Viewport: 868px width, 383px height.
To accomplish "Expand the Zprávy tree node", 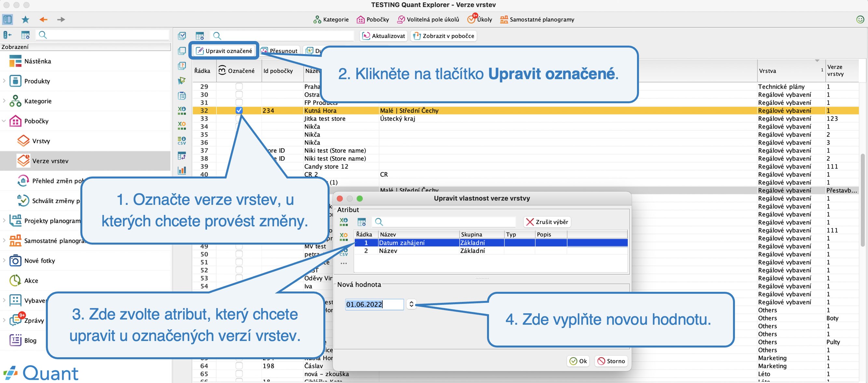I will tap(4, 320).
